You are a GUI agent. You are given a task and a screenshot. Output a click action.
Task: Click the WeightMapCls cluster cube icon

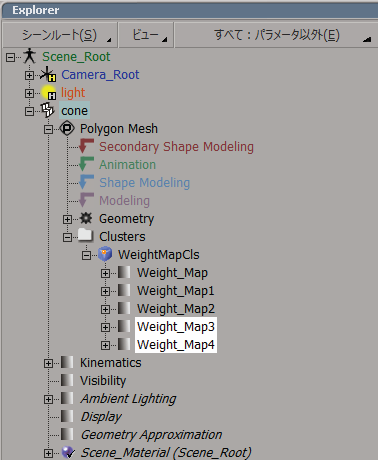coord(105,254)
